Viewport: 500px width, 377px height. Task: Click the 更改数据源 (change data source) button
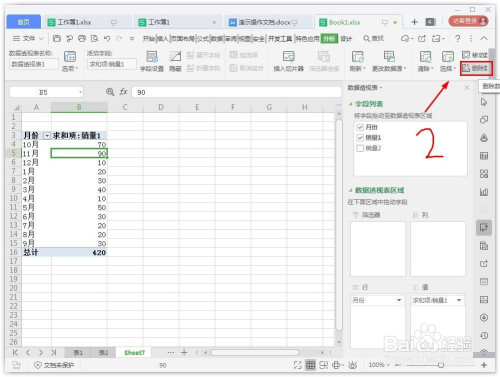coord(389,62)
